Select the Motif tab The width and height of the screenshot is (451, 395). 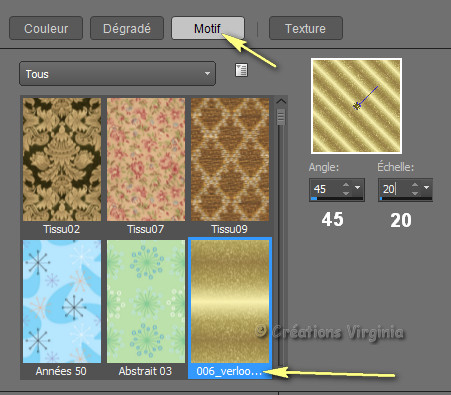pyautogui.click(x=208, y=28)
